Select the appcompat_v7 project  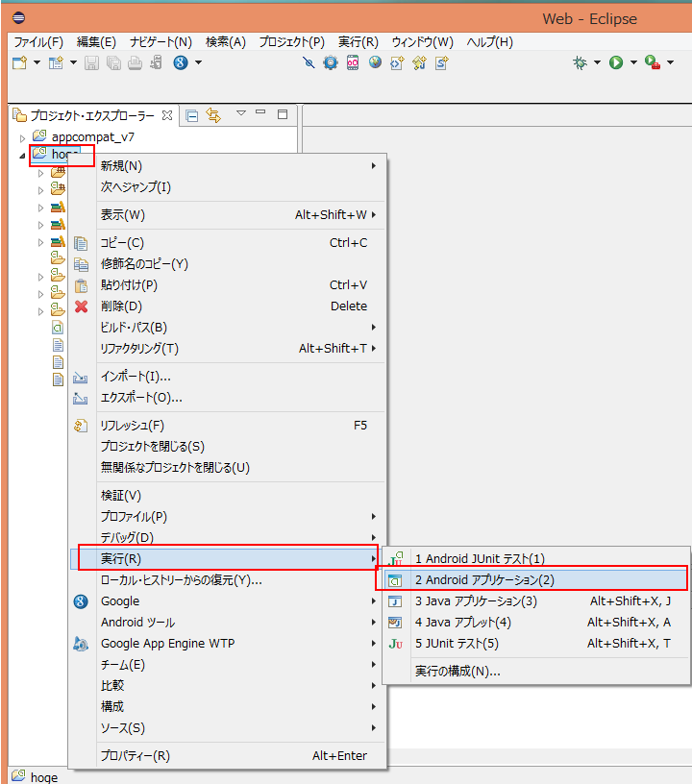pos(93,137)
